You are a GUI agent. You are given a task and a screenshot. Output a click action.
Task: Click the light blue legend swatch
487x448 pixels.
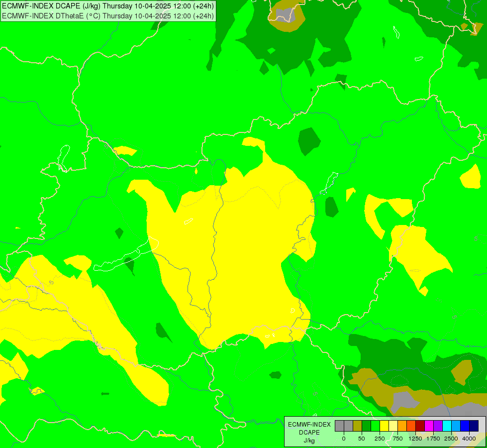click(x=456, y=426)
